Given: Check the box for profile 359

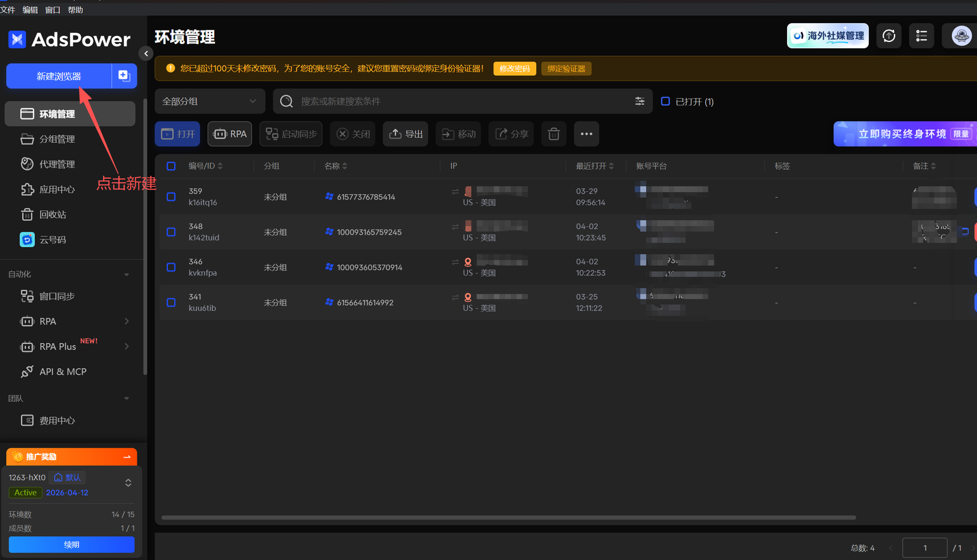Looking at the screenshot, I should pos(171,197).
